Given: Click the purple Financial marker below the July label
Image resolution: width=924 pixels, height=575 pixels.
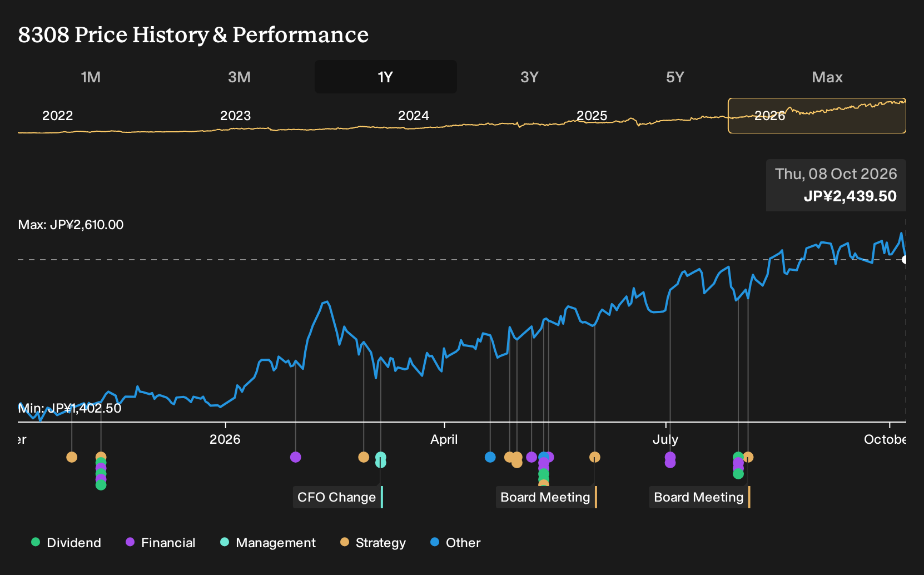Looking at the screenshot, I should (670, 458).
